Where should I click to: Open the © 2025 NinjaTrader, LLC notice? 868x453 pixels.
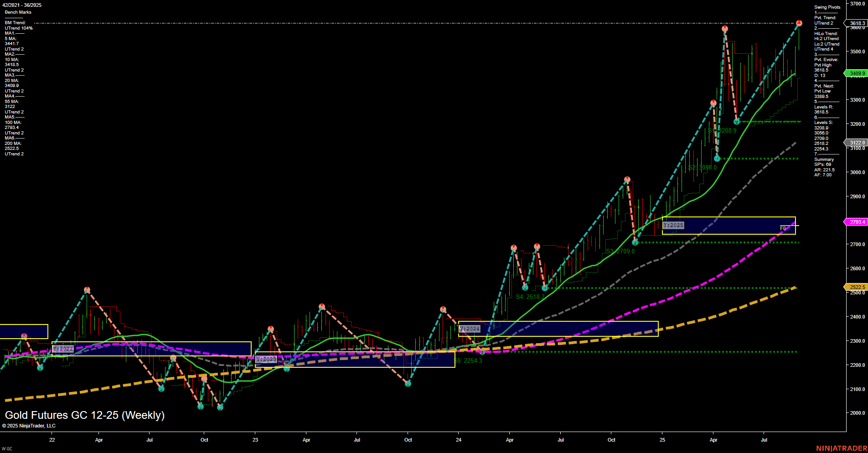30,426
